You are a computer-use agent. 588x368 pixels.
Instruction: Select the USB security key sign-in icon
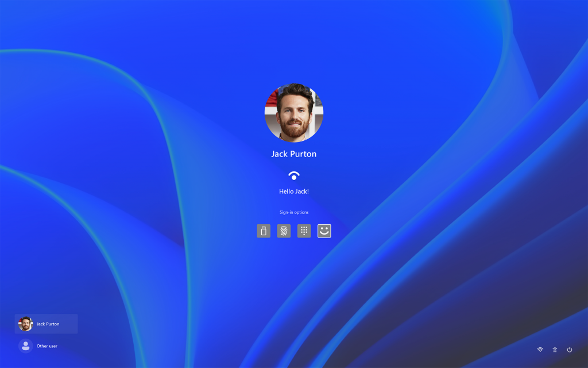(x=263, y=231)
